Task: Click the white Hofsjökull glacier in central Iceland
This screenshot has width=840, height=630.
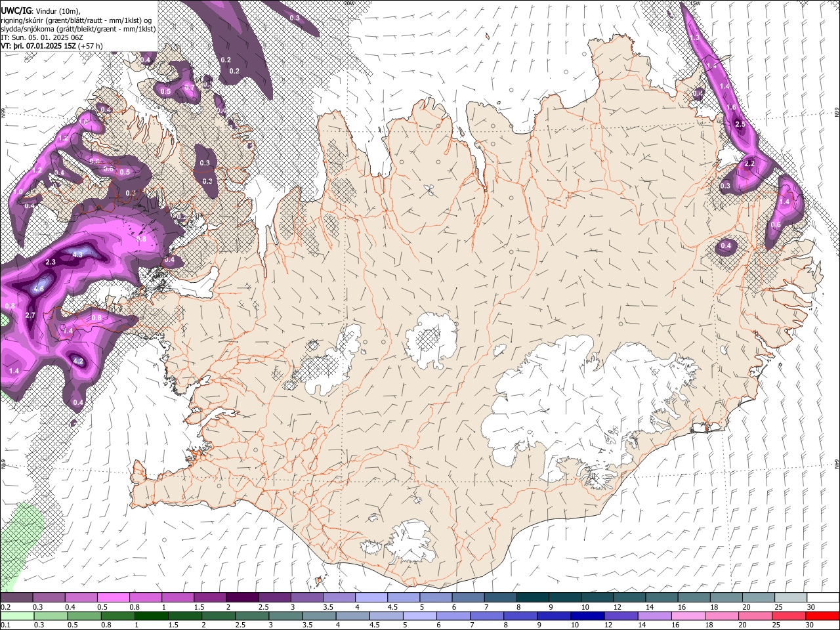Action: tap(430, 339)
